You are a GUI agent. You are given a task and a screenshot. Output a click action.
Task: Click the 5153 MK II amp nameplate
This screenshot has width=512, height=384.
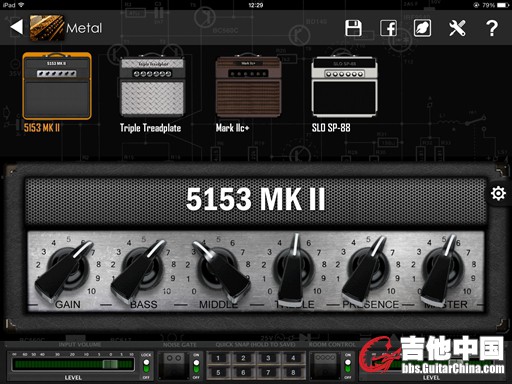[x=256, y=199]
